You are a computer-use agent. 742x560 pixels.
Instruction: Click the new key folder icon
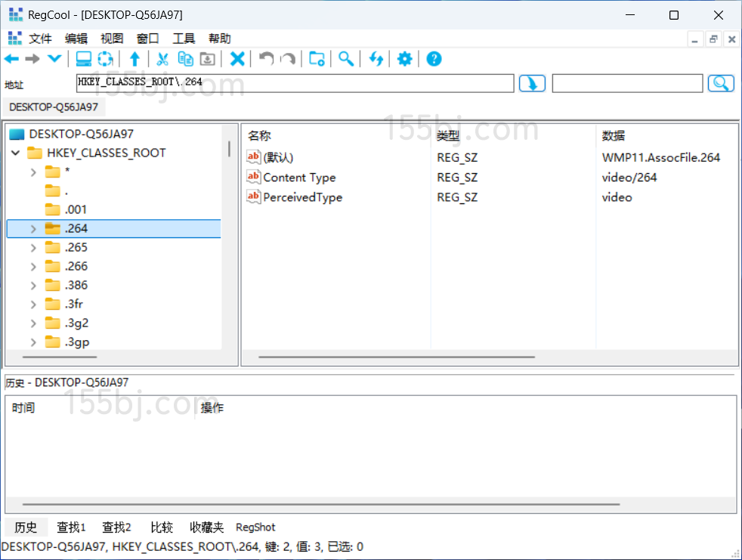tap(317, 59)
